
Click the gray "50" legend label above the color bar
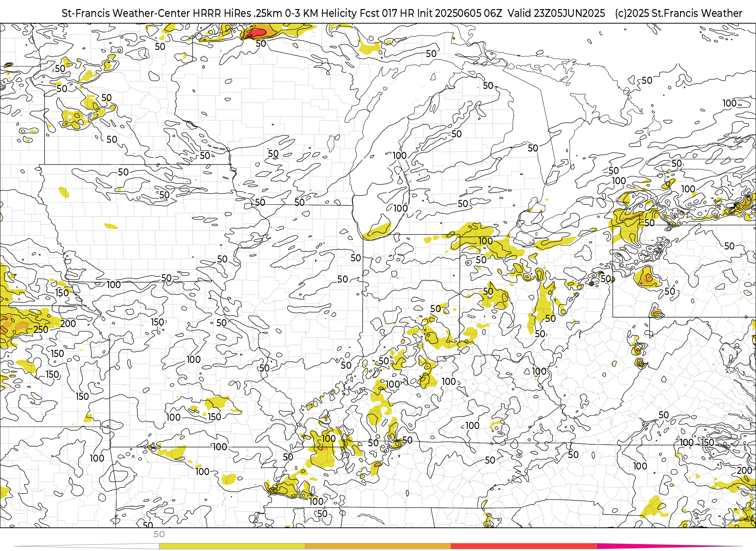[159, 534]
